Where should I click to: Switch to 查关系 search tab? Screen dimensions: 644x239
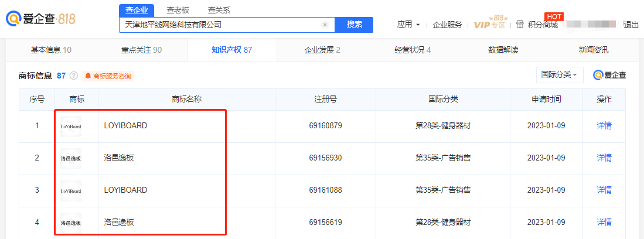click(219, 11)
